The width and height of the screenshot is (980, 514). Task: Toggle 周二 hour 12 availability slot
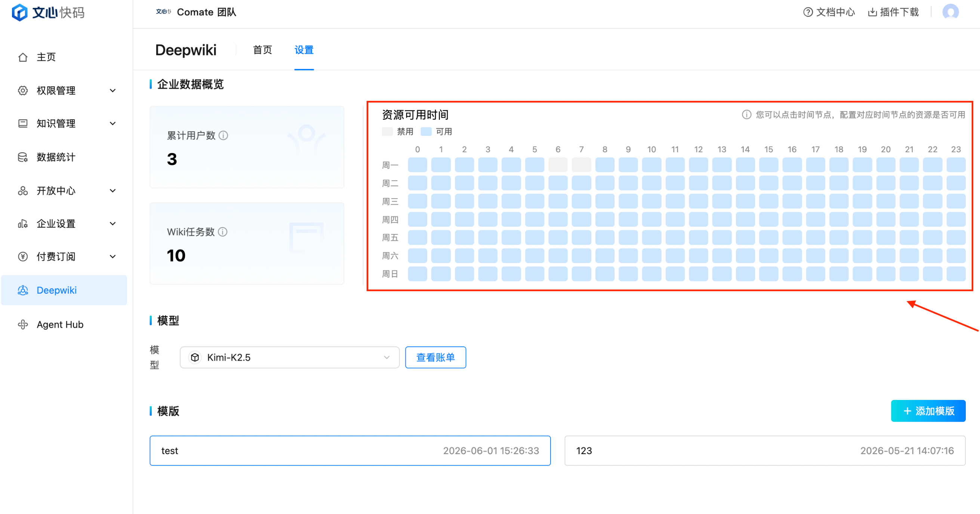699,183
